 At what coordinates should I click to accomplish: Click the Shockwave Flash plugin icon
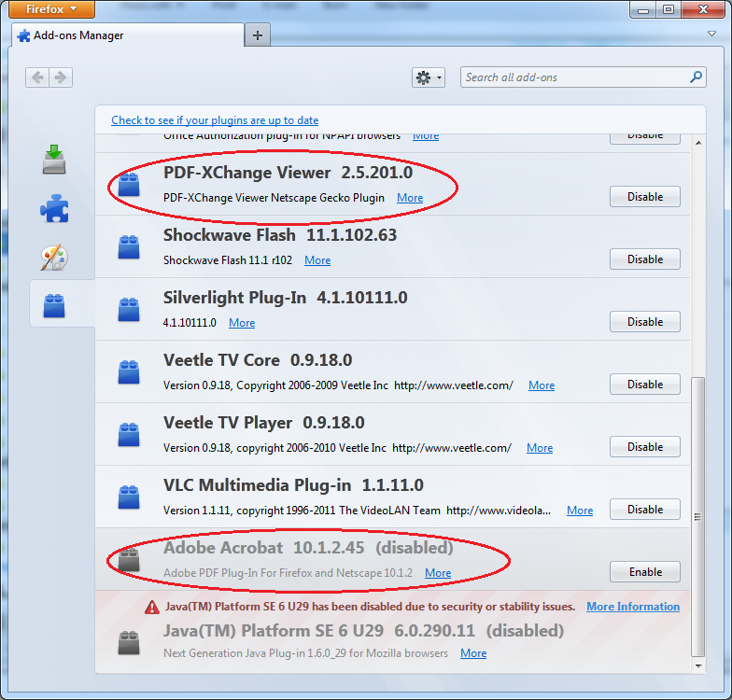[129, 246]
